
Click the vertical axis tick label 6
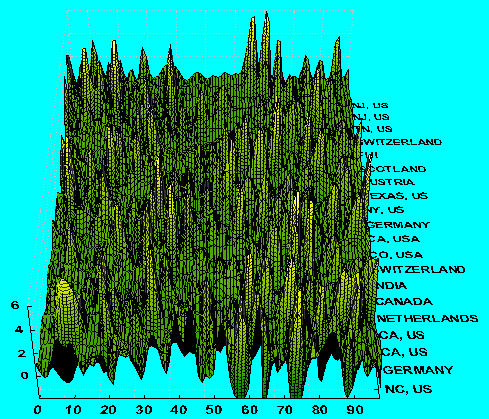pos(15,305)
